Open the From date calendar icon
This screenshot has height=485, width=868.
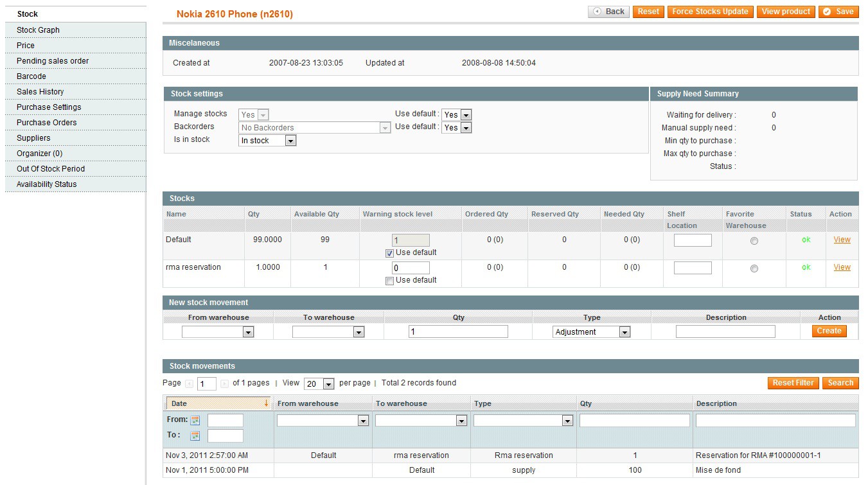click(195, 421)
